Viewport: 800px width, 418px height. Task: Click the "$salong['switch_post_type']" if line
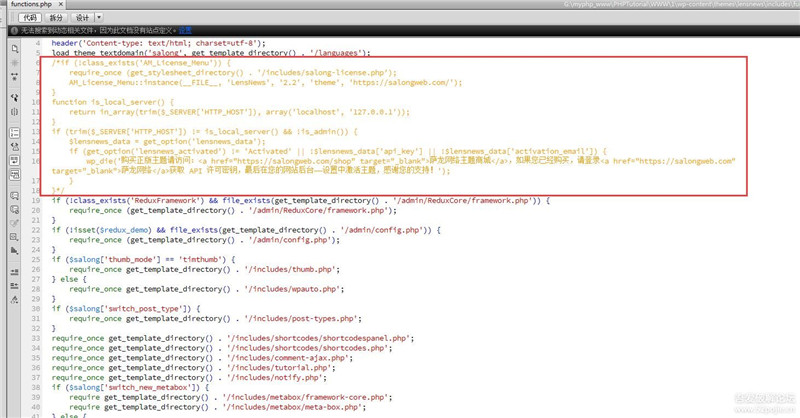click(x=126, y=309)
